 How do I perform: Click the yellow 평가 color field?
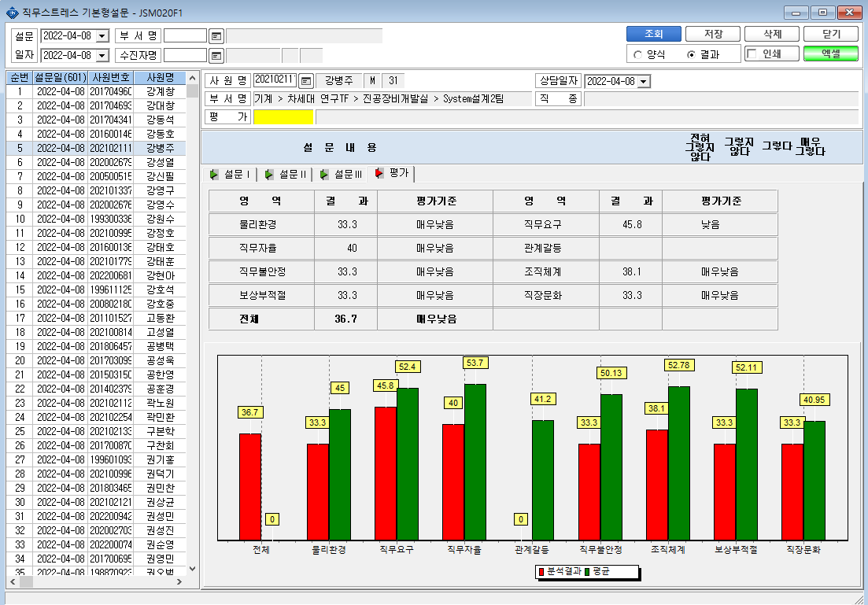click(283, 116)
